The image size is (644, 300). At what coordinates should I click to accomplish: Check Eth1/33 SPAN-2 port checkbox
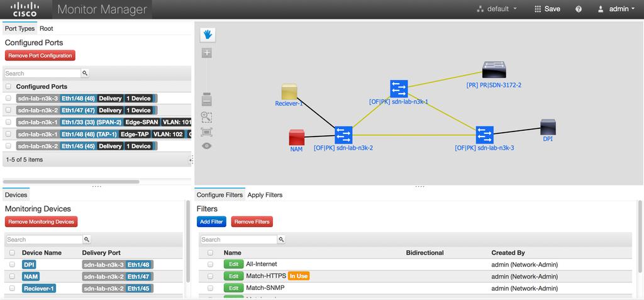click(x=8, y=122)
